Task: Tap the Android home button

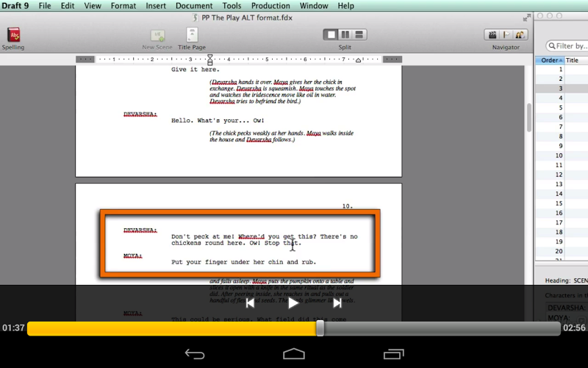Action: tap(294, 354)
